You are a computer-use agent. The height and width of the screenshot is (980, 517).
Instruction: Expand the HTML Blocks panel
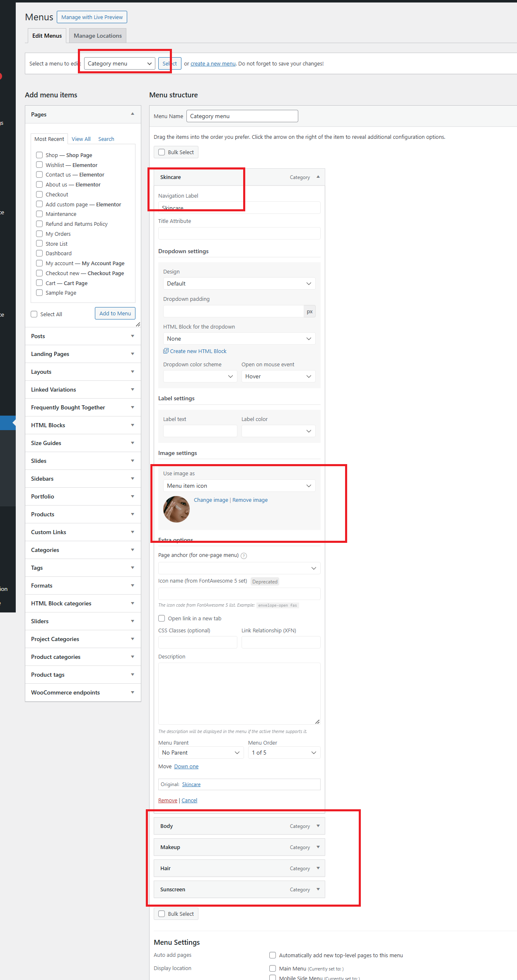tap(133, 425)
